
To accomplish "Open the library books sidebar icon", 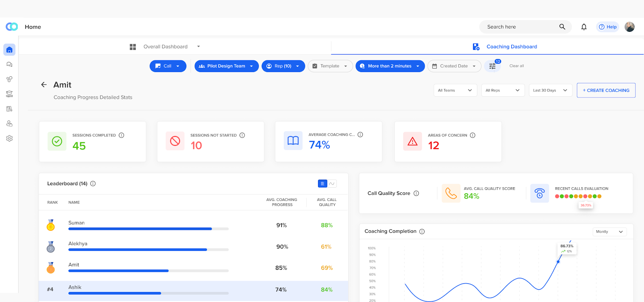I will coord(9,109).
